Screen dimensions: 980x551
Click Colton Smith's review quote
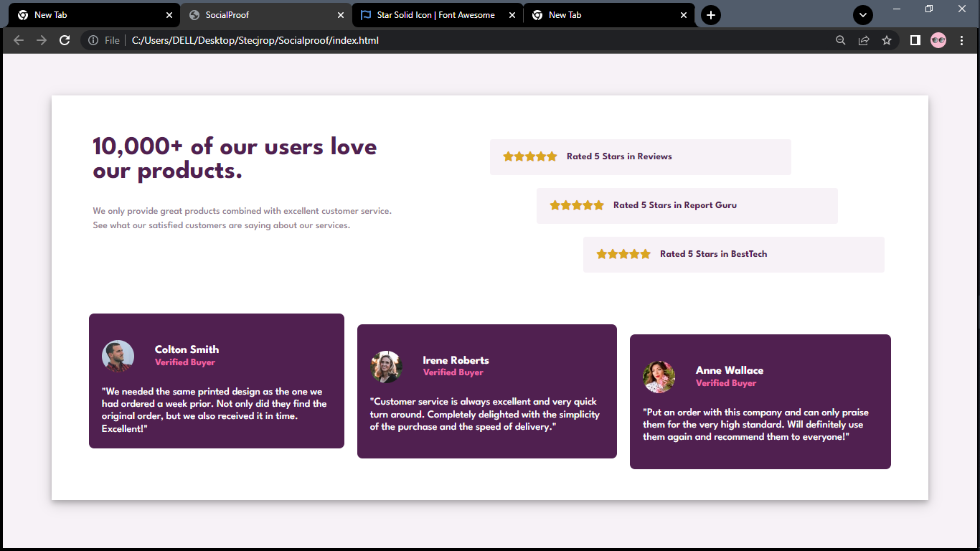pyautogui.click(x=215, y=410)
